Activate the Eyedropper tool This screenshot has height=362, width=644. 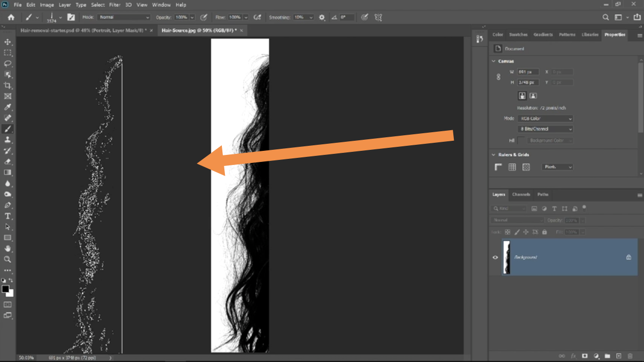(8, 107)
